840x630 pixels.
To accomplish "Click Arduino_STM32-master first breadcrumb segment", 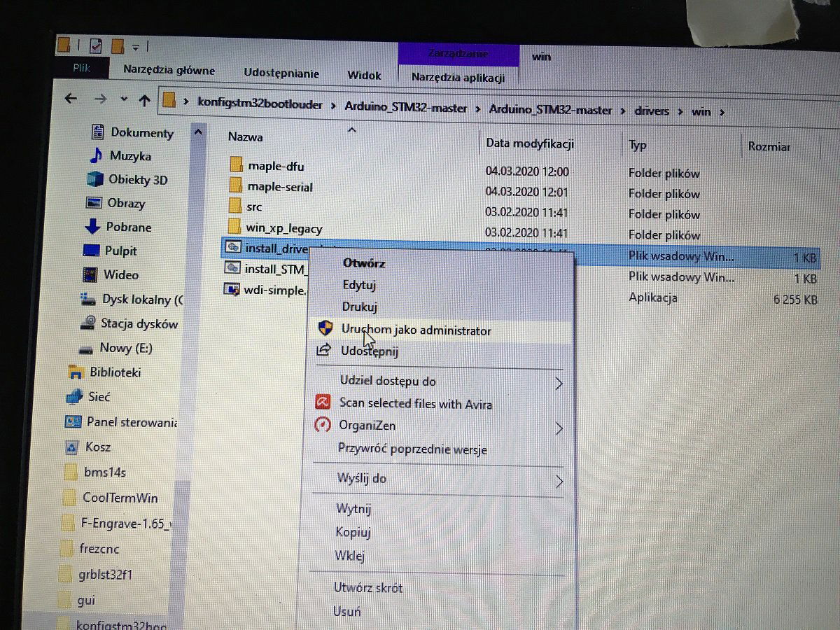I will tap(406, 107).
